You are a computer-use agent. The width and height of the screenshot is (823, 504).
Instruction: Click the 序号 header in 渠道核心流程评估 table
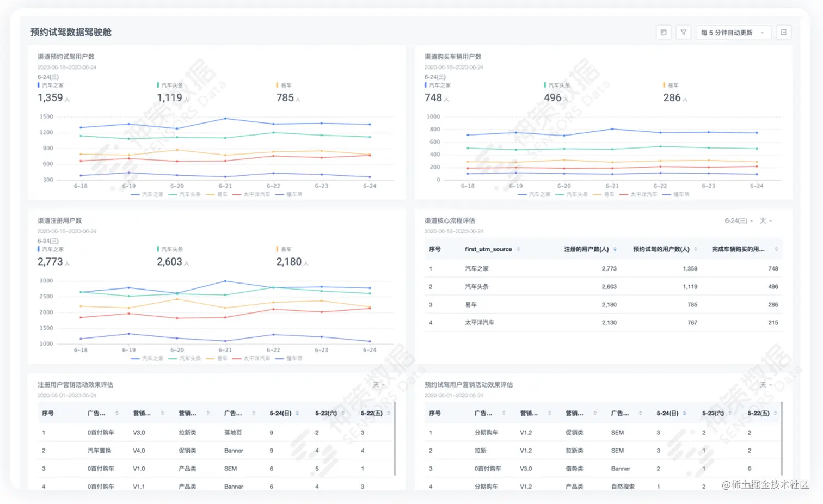[434, 249]
